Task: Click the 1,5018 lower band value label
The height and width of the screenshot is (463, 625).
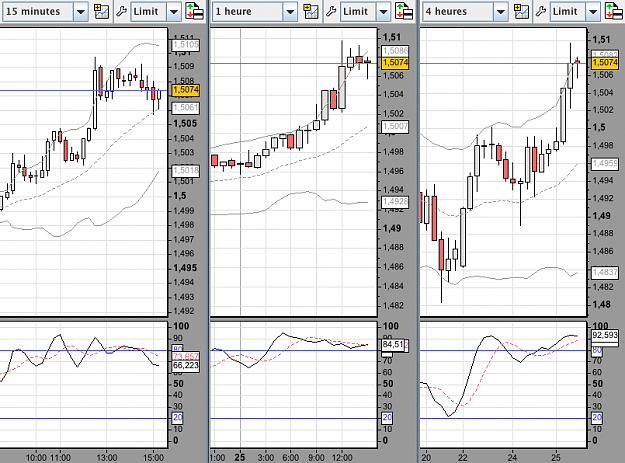Action: click(185, 171)
